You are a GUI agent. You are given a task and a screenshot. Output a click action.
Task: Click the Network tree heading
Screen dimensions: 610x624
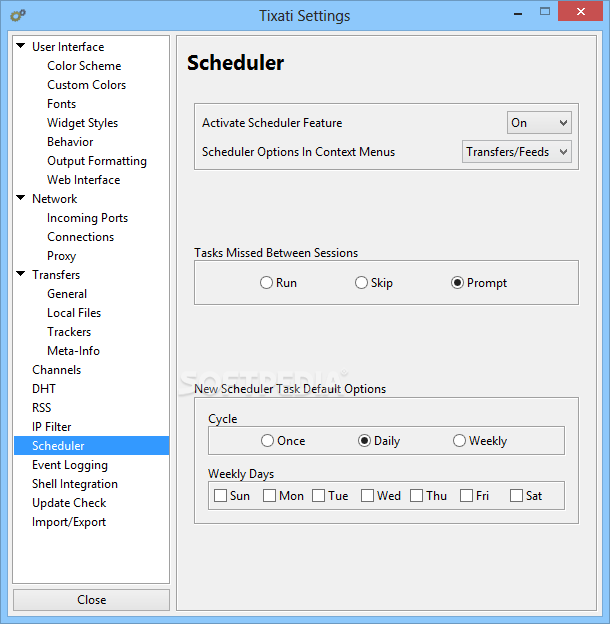coord(55,199)
